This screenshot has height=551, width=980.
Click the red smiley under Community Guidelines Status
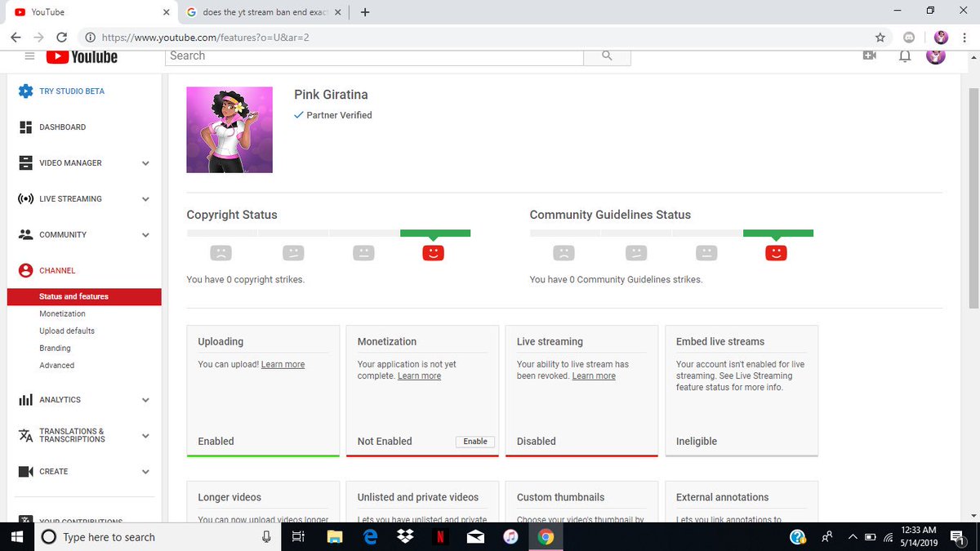coord(776,253)
